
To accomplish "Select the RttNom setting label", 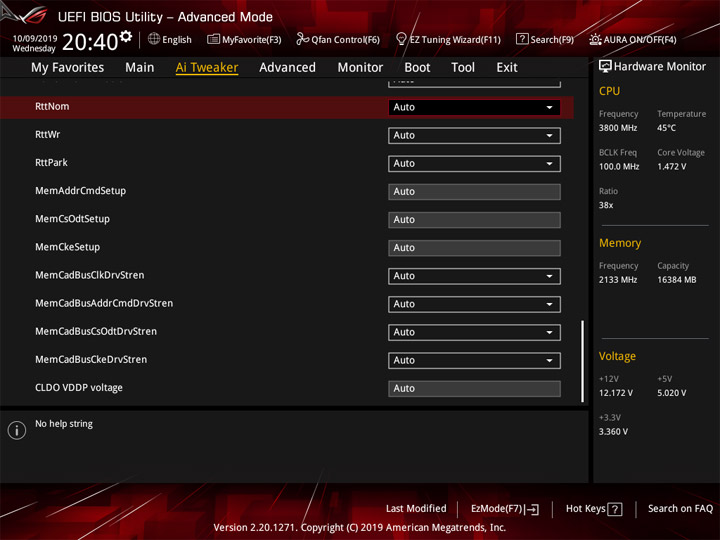I will pos(52,107).
